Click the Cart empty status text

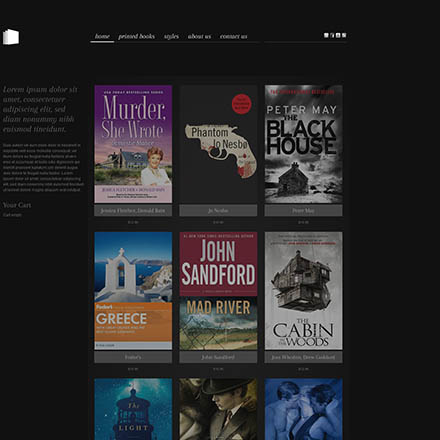coord(12,215)
